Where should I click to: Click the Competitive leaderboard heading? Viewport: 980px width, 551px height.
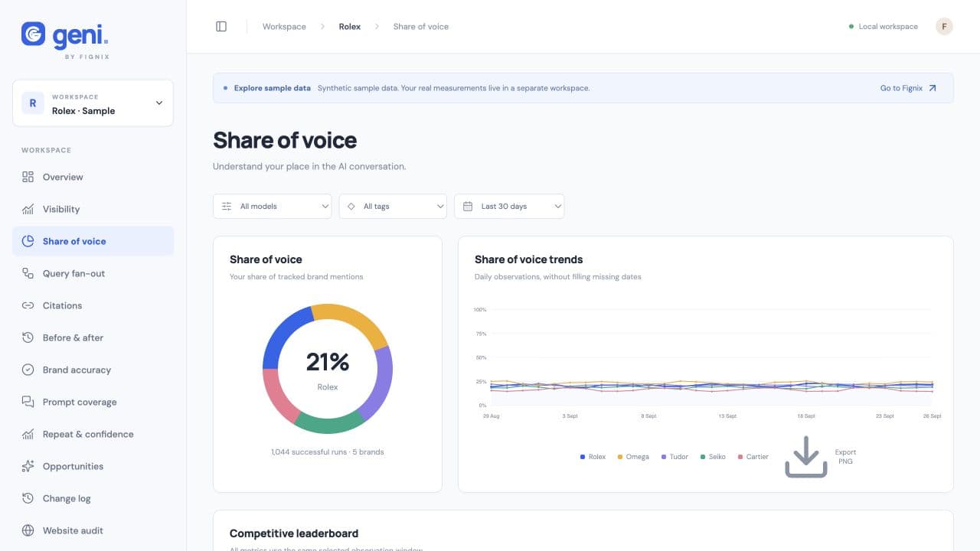pos(294,533)
